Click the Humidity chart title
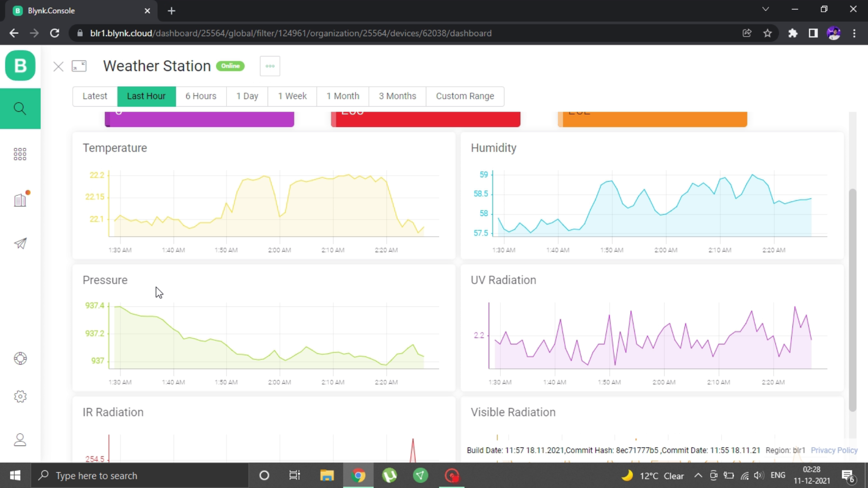 (x=494, y=148)
